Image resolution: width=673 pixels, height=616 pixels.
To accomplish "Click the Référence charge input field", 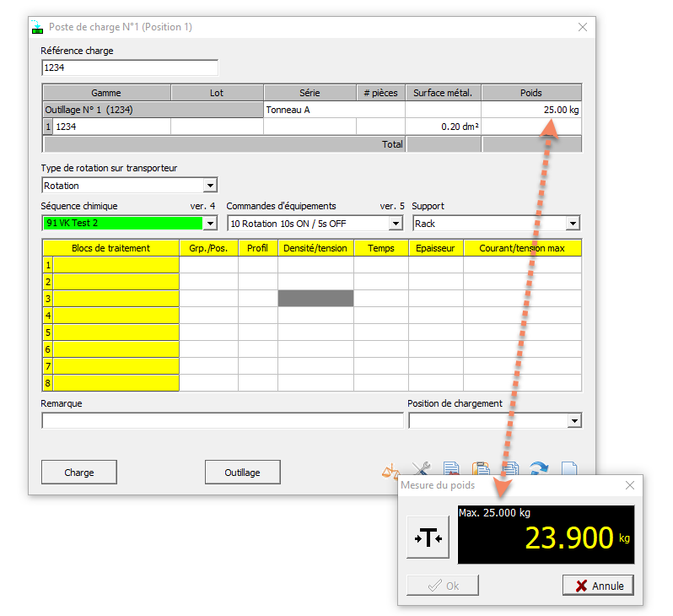I will (x=129, y=68).
